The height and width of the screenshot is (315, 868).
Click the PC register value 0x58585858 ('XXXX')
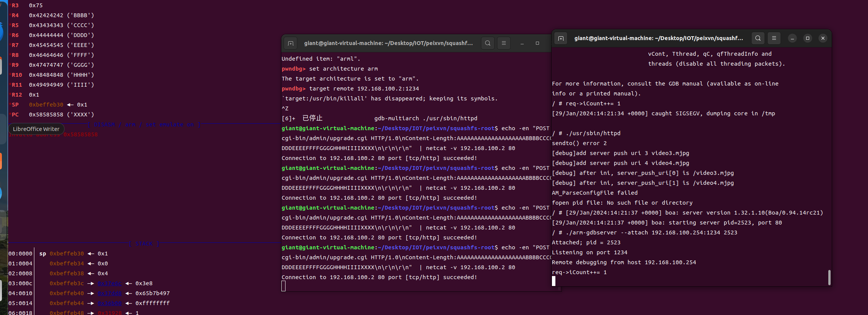click(x=61, y=115)
